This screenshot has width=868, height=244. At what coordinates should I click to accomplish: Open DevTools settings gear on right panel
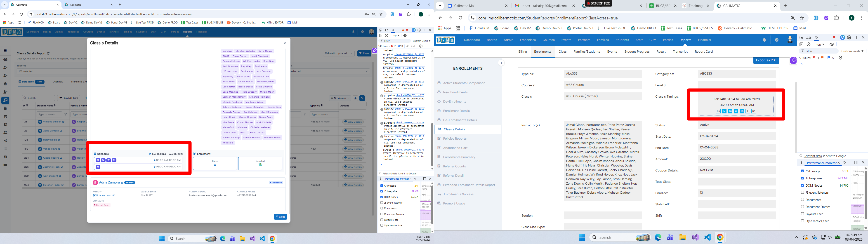849,38
